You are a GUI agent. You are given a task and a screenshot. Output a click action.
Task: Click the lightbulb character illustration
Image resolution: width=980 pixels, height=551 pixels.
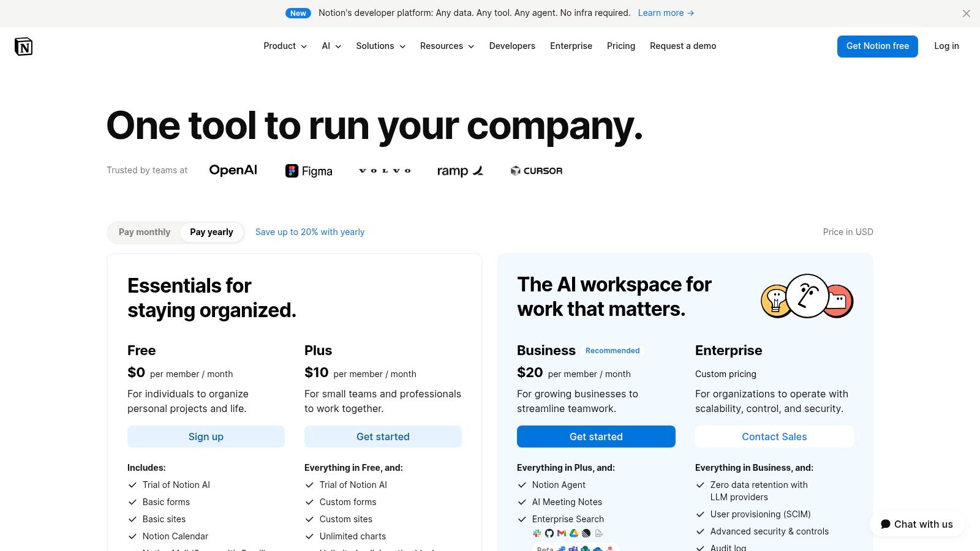(774, 301)
